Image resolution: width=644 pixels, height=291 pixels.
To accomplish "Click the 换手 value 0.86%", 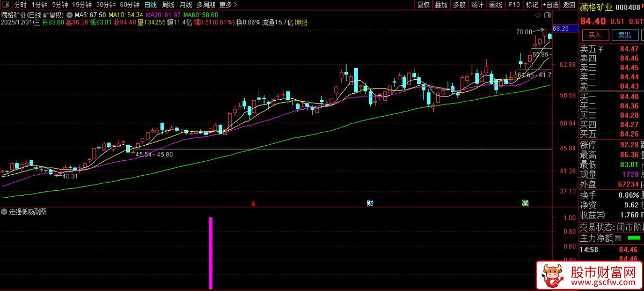I will (x=628, y=195).
